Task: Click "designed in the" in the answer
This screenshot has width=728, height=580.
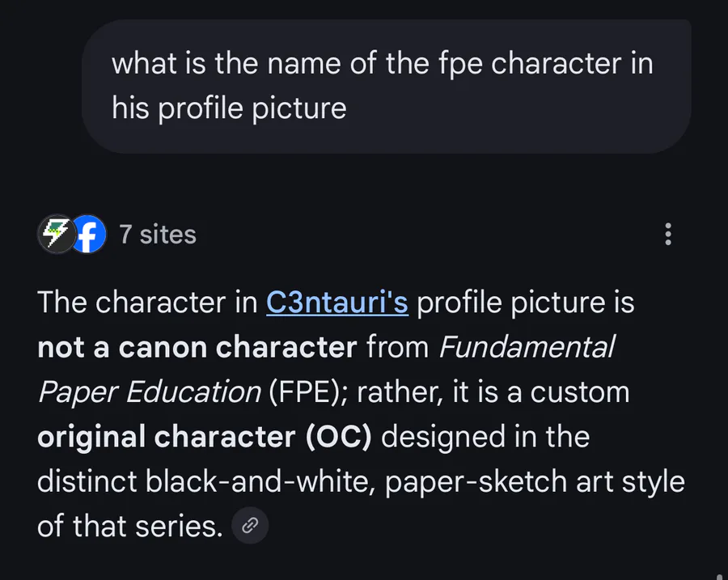Action: [485, 437]
